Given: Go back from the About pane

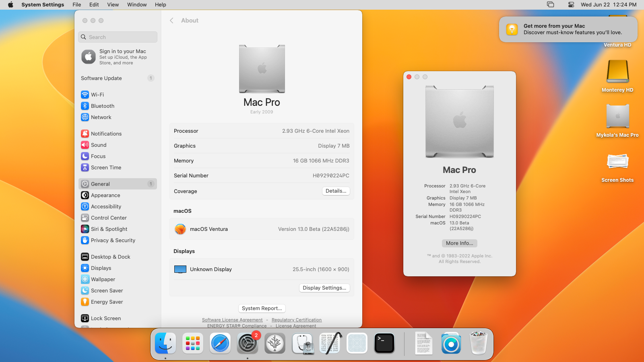Looking at the screenshot, I should [x=172, y=21].
